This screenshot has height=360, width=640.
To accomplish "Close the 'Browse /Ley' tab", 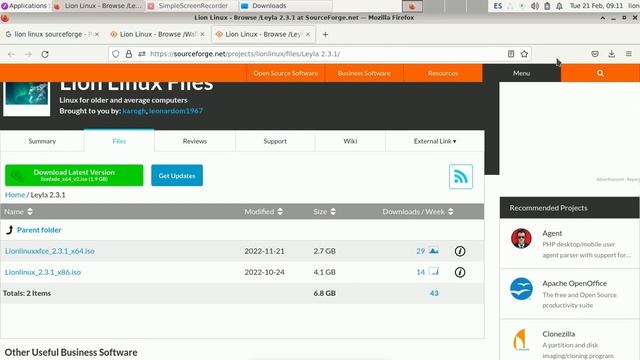I will 308,34.
